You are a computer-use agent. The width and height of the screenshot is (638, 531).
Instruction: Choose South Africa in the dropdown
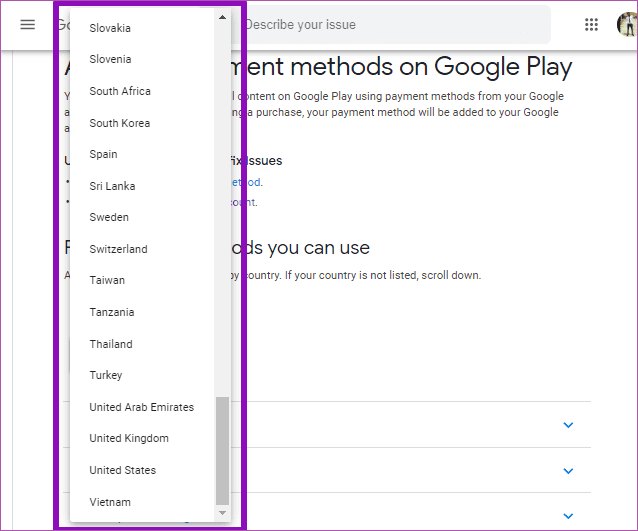pyautogui.click(x=142, y=91)
